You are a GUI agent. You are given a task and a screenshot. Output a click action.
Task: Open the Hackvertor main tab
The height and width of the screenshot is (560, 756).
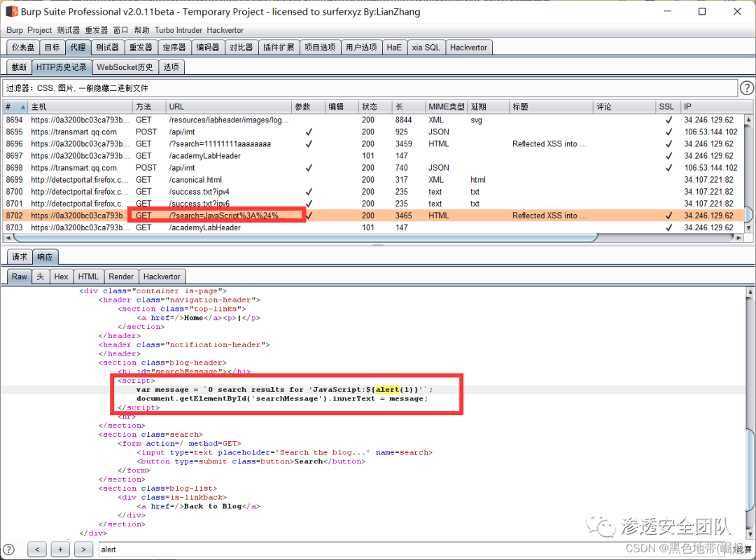(x=468, y=48)
